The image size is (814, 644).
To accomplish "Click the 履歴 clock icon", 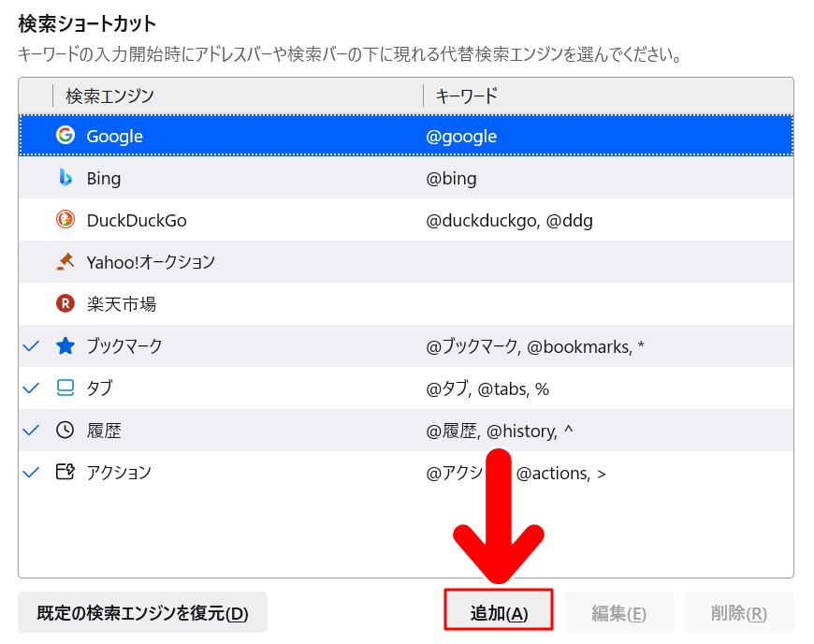I will click(x=65, y=430).
